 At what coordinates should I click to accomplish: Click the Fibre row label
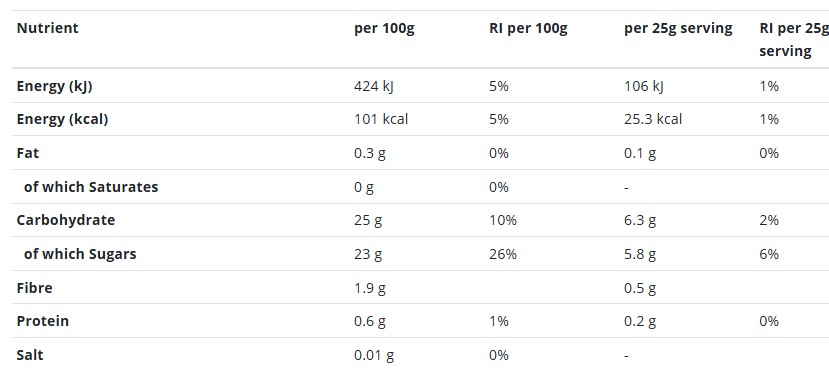coord(34,288)
